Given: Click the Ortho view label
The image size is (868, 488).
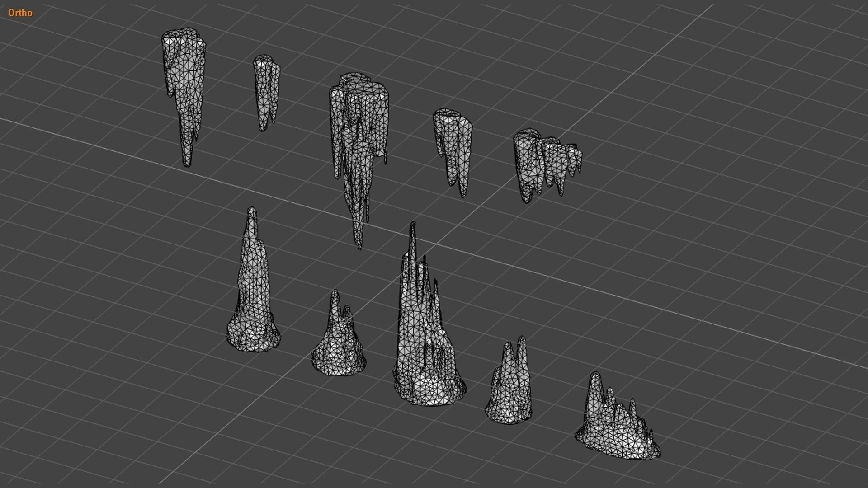Looking at the screenshot, I should click(20, 13).
